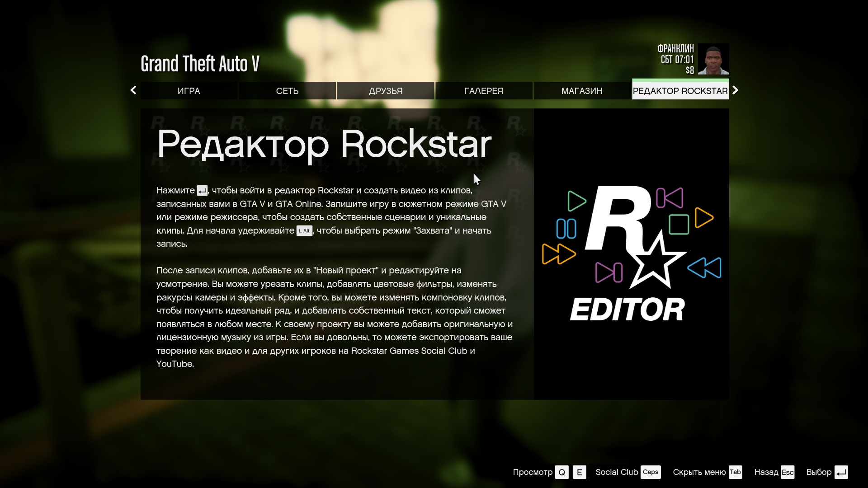Image resolution: width=868 pixels, height=488 pixels.
Task: Click the right arrow beside the menu tabs
Action: (736, 90)
